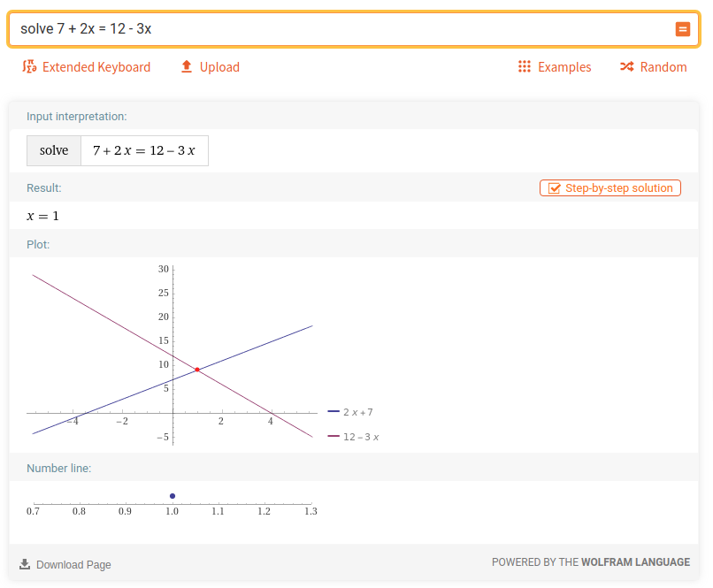The image size is (713, 588).
Task: Click the result x = 1 text
Action: click(x=43, y=216)
